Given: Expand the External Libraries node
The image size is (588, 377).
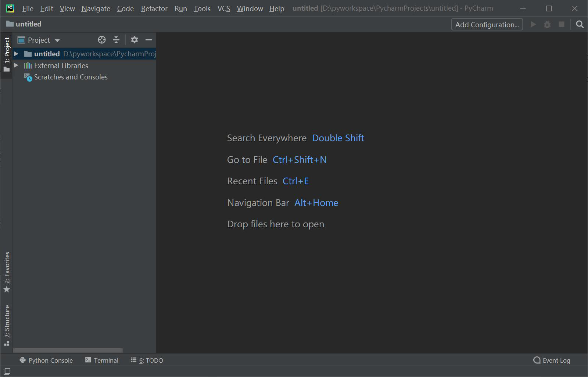Looking at the screenshot, I should 16,65.
